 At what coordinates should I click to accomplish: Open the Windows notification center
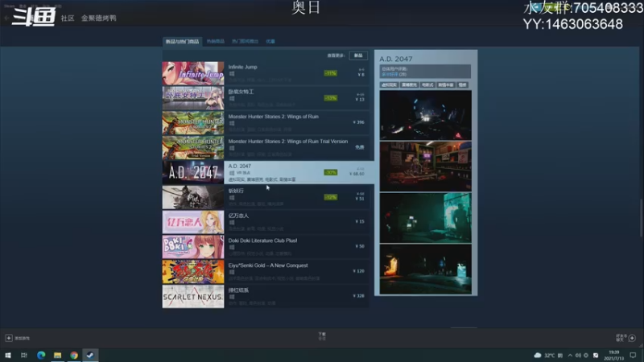pos(633,355)
